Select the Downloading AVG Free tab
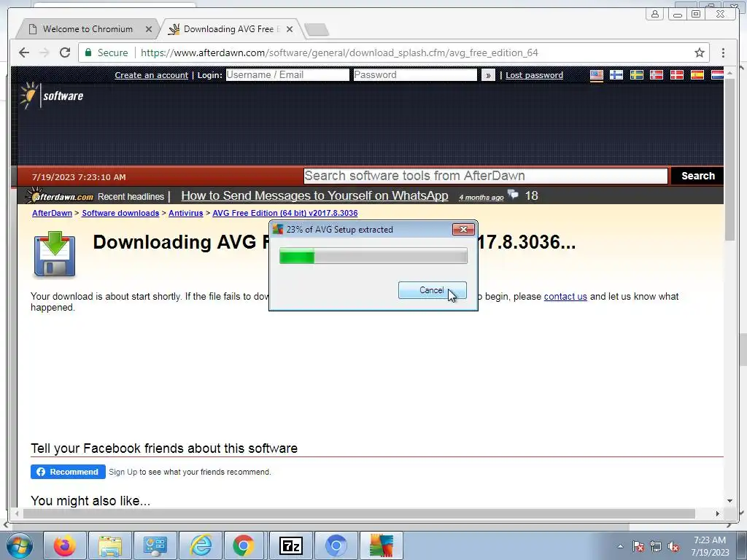The height and width of the screenshot is (560, 747). (230, 29)
